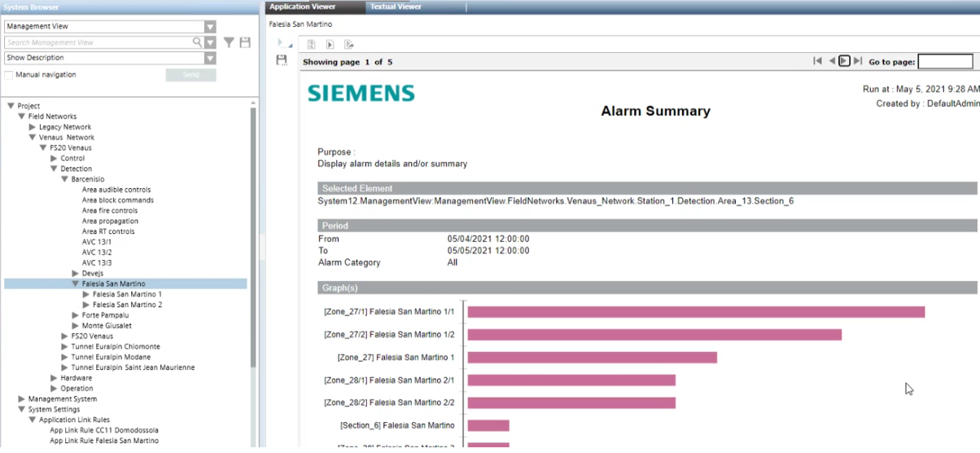Click the save icon left of report page
Image resolution: width=980 pixels, height=453 pixels.
pos(282,60)
